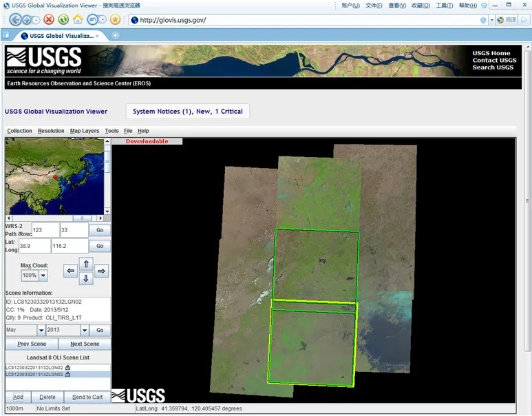Open the year dropdown showing 2013
Viewport: 532px width, 416px height.
(85, 331)
